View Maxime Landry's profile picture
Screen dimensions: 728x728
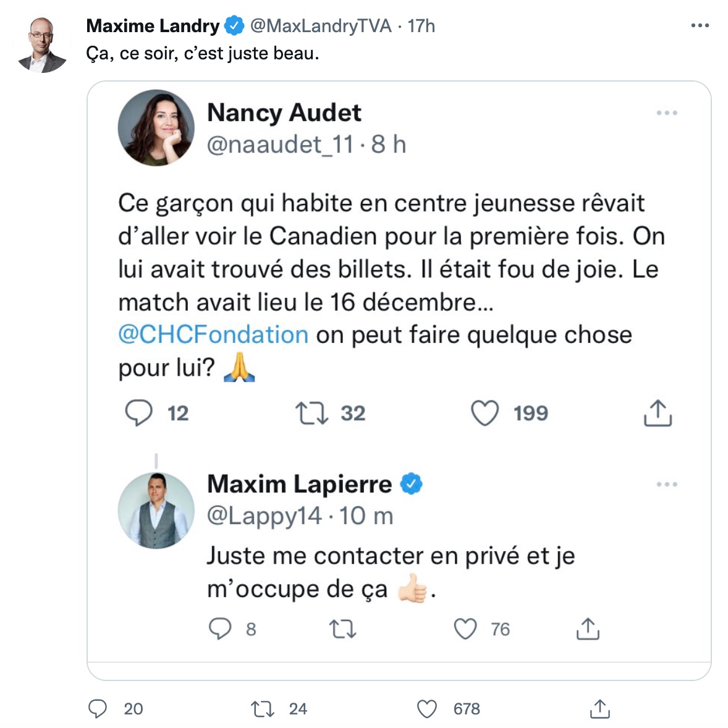point(42,44)
